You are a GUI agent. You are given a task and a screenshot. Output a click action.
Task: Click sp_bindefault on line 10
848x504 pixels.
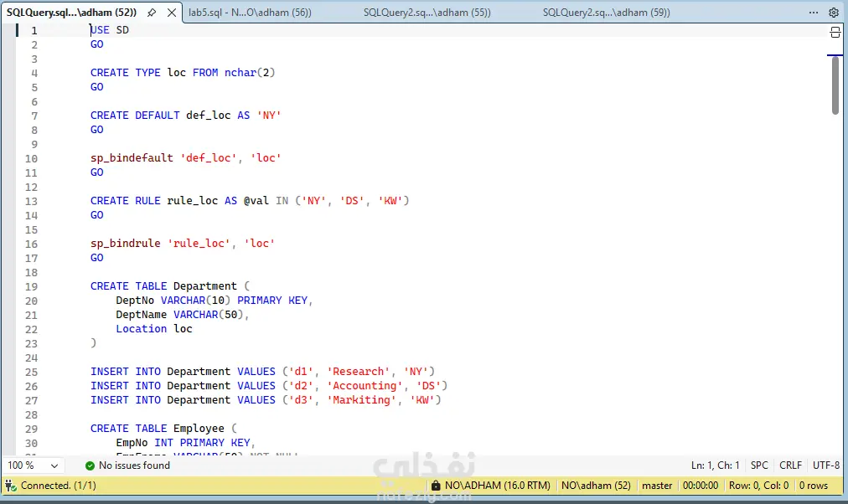(132, 158)
